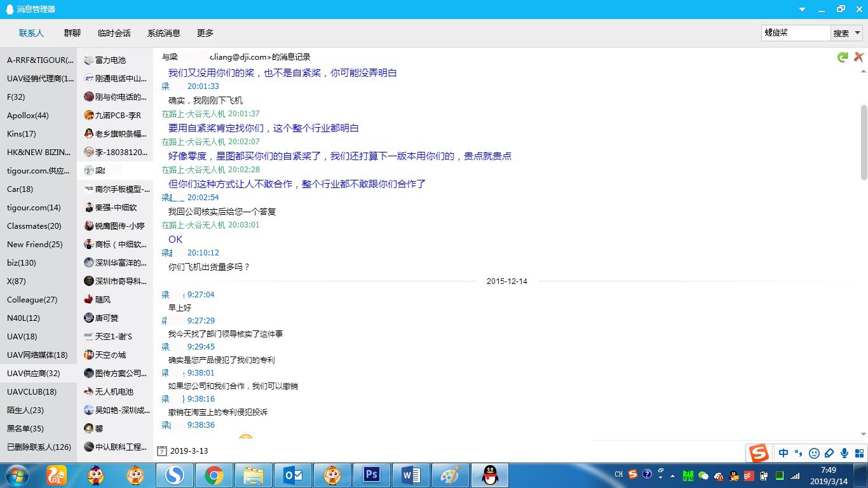Select the Classmates(20) group
This screenshot has height=488, width=868.
tap(38, 226)
